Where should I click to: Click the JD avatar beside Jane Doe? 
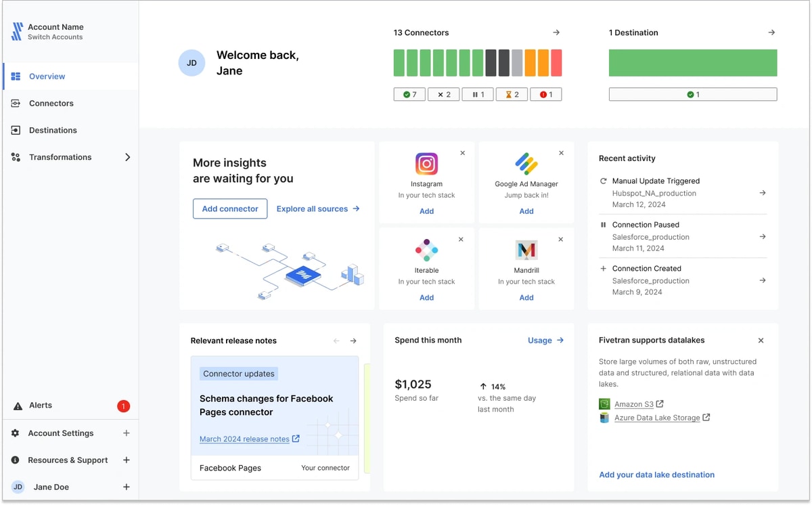[18, 487]
